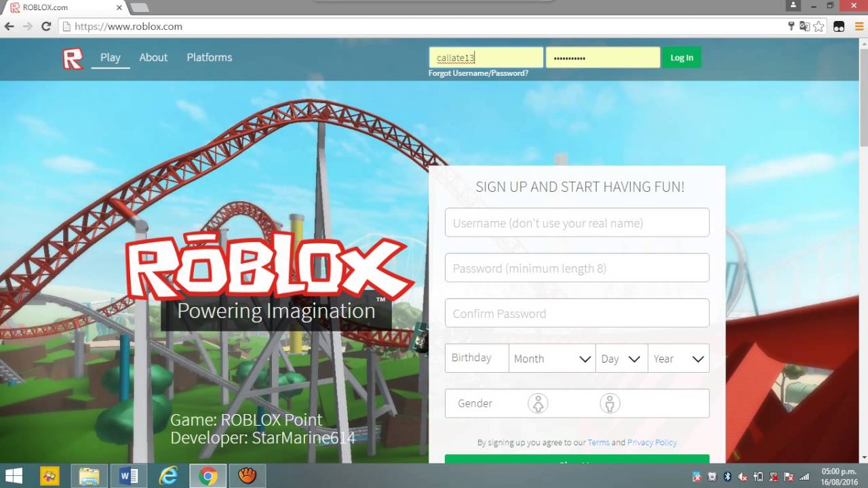Image resolution: width=868 pixels, height=488 pixels.
Task: Click the login username field containing callate13
Action: coord(486,58)
